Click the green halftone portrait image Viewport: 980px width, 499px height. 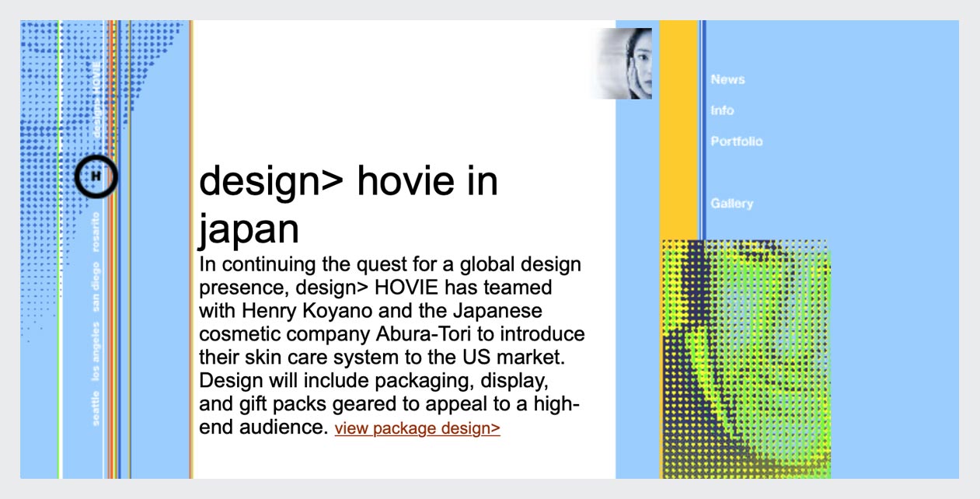coord(746,359)
